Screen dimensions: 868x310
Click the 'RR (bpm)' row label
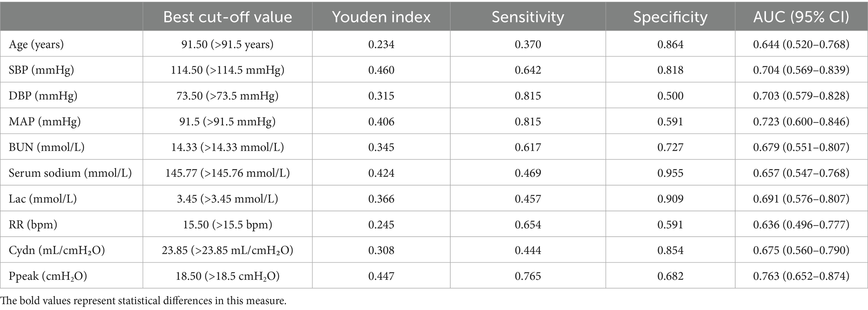(x=33, y=224)
